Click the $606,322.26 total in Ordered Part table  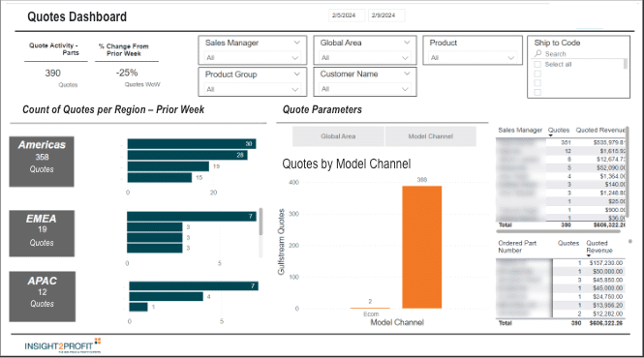coord(606,323)
